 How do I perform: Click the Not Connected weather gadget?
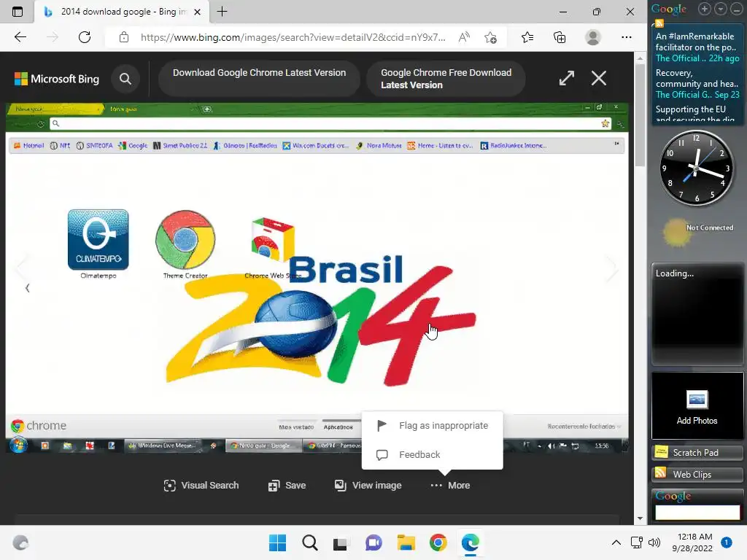[x=697, y=233]
